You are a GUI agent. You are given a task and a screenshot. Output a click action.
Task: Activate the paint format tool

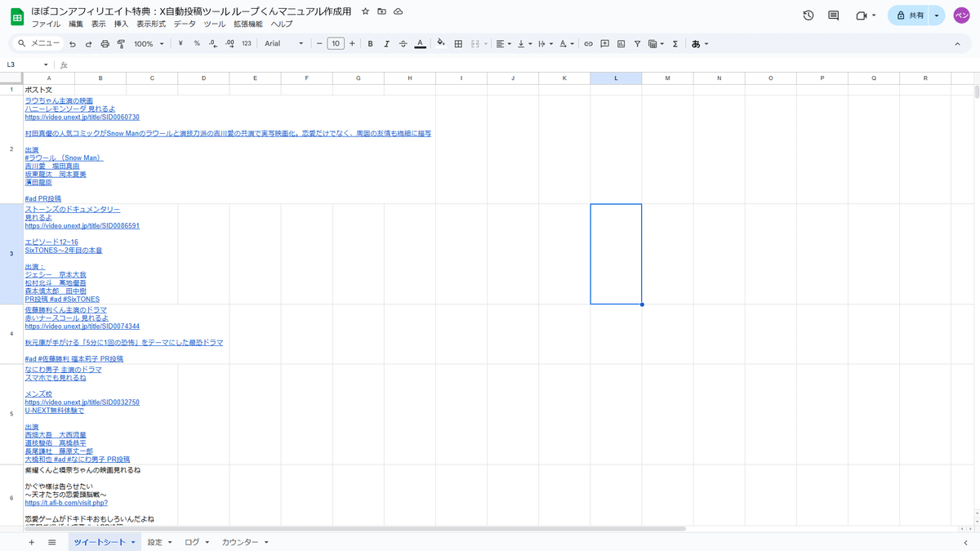click(x=121, y=44)
